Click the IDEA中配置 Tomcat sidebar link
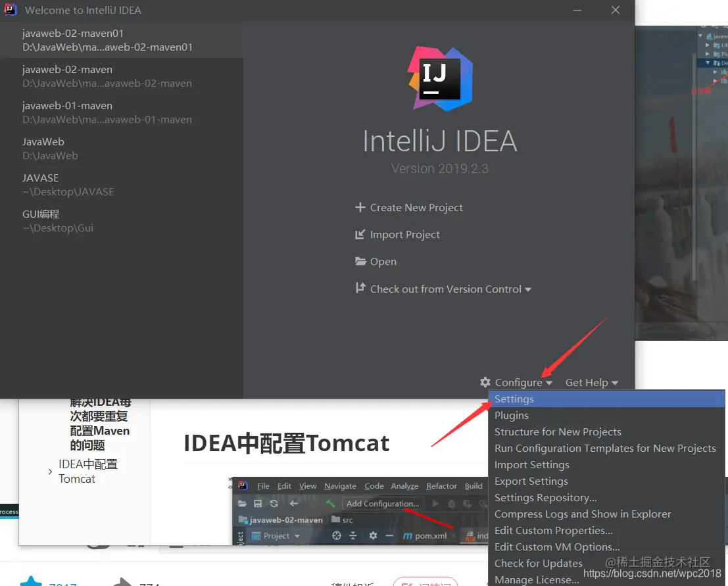This screenshot has height=586, width=728. tap(88, 472)
